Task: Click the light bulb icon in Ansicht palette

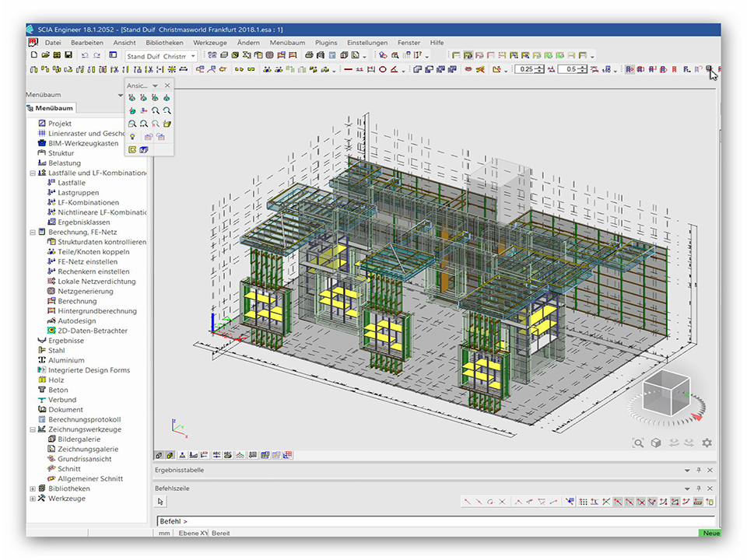Action: (x=132, y=136)
